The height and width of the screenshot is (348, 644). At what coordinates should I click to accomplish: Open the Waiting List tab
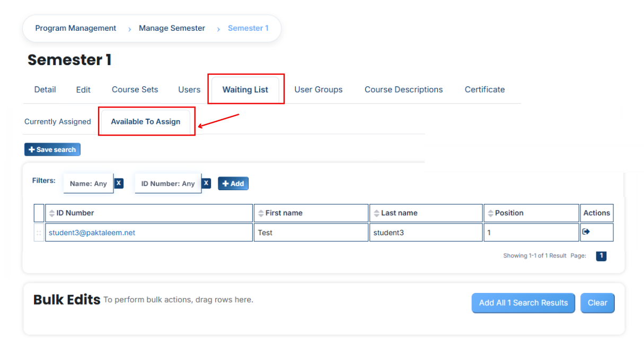[245, 90]
